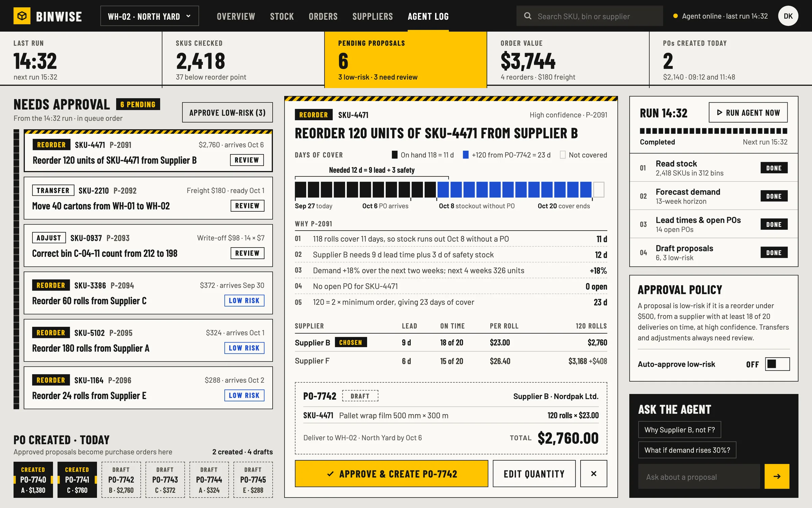Click the Pending Proposals stat tile
This screenshot has height=508, width=812.
pyautogui.click(x=406, y=60)
